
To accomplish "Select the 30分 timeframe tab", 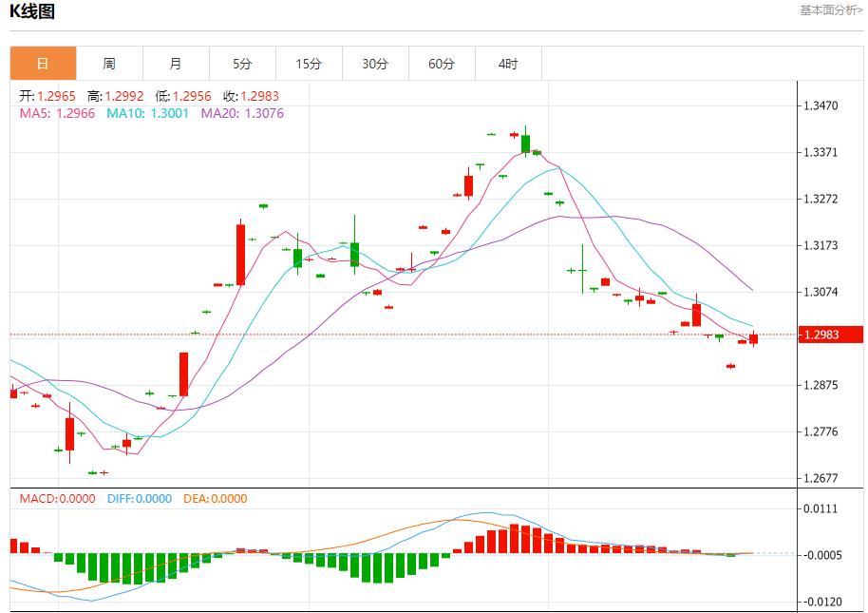I will (375, 64).
